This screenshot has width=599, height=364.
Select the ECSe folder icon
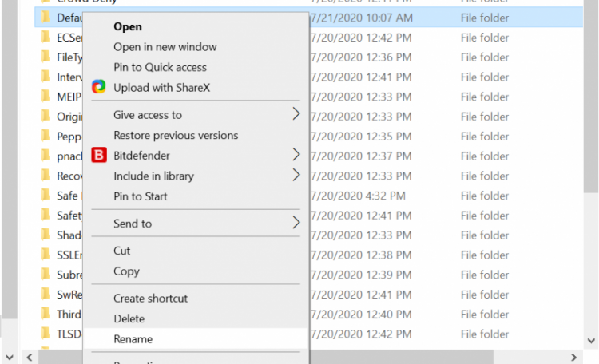click(x=45, y=37)
